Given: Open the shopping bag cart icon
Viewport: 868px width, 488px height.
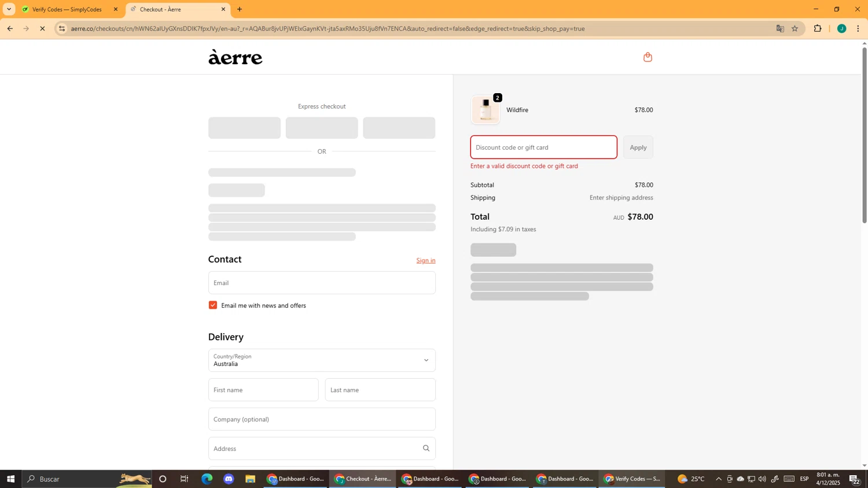Looking at the screenshot, I should tap(648, 57).
